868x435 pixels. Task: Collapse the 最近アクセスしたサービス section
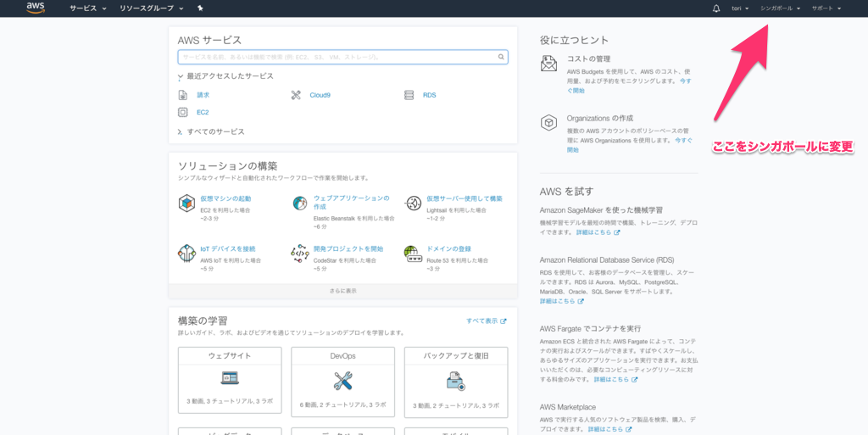tap(225, 76)
